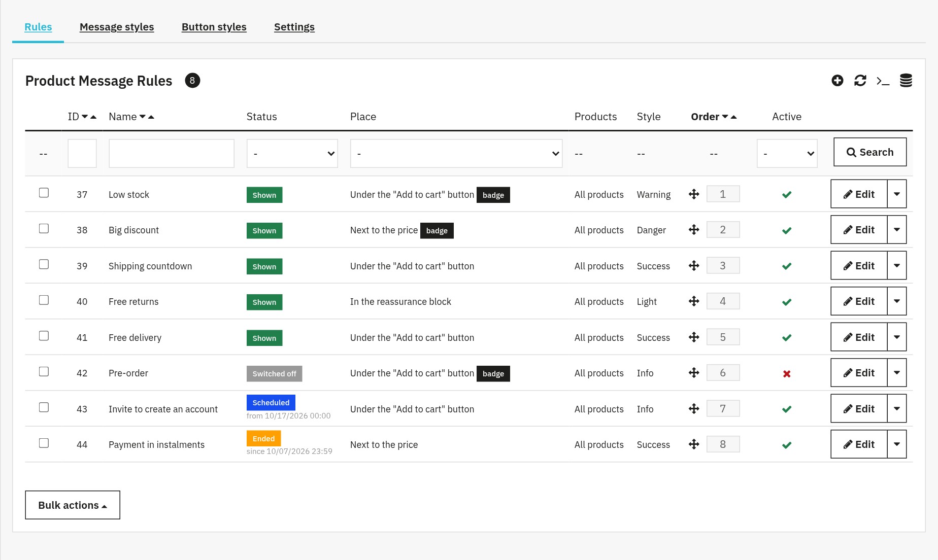This screenshot has width=938, height=560.
Task: Open Bulk actions menu
Action: click(73, 505)
